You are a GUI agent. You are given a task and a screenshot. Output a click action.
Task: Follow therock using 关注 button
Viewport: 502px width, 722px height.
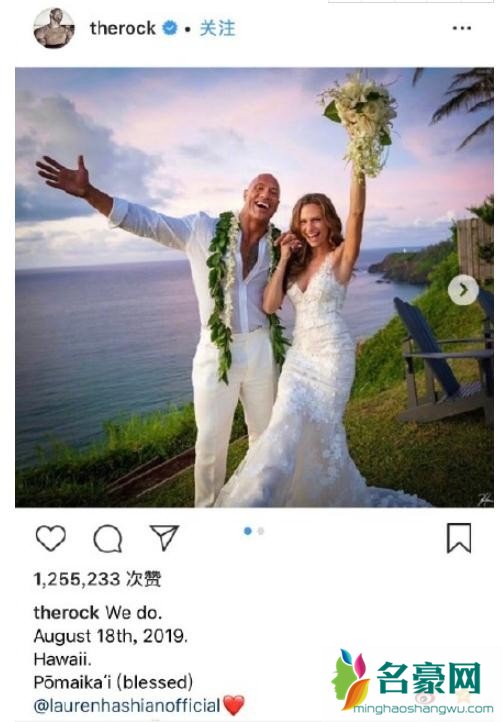click(217, 29)
